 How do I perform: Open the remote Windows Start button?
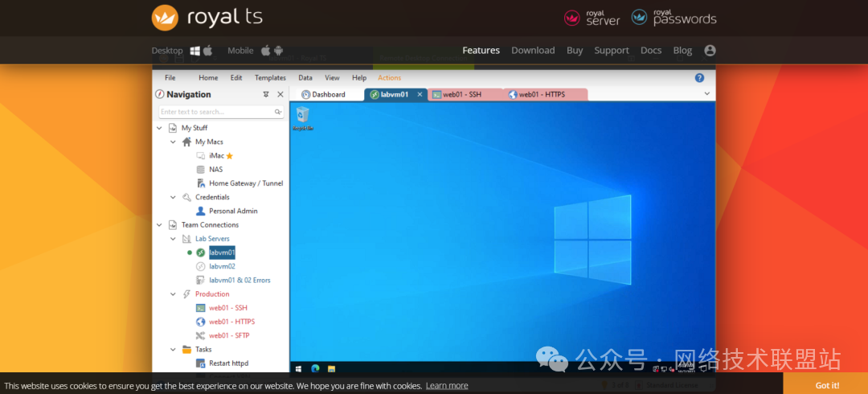[298, 368]
